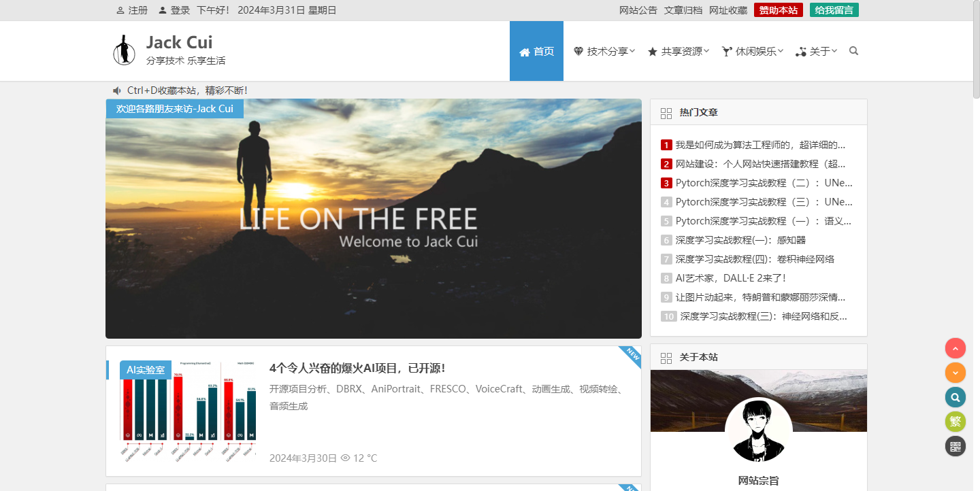This screenshot has height=491, width=980.
Task: Go to 首页 home tab
Action: coord(536,51)
